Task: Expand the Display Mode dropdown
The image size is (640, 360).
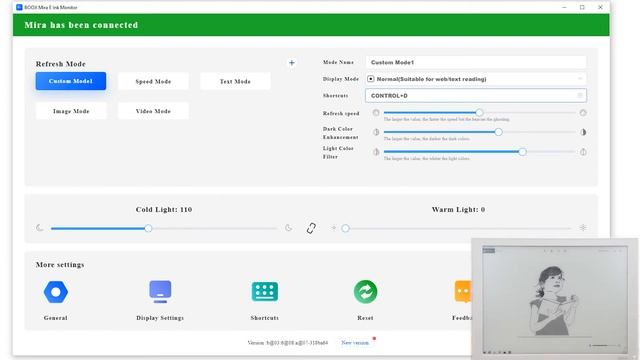Action: pos(580,79)
